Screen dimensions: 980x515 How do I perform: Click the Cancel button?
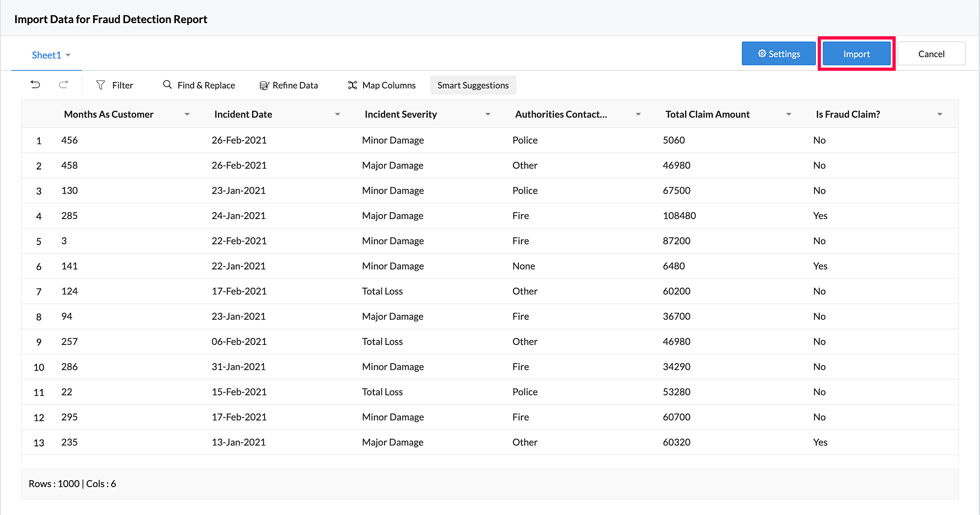coord(931,54)
